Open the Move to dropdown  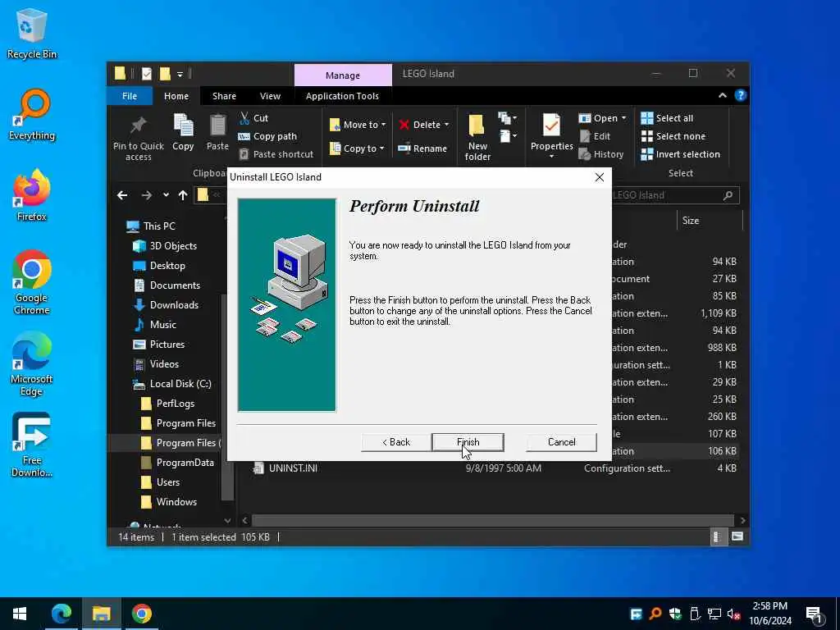tap(358, 125)
